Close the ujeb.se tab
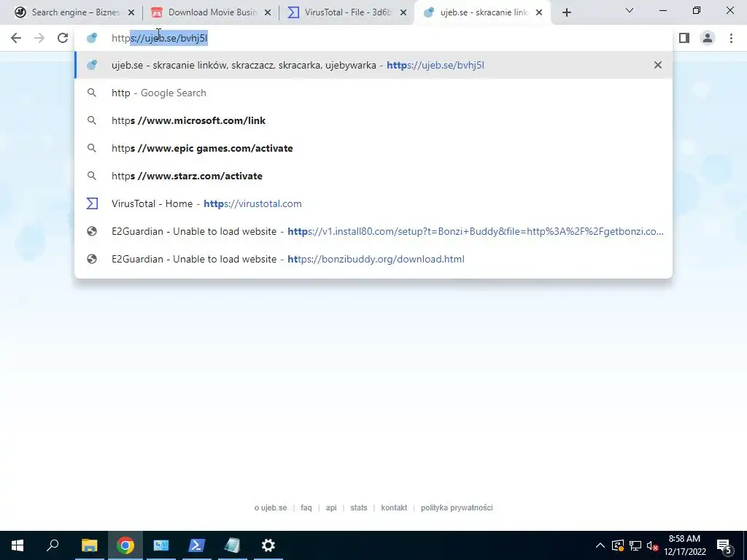This screenshot has height=560, width=747. click(x=539, y=13)
